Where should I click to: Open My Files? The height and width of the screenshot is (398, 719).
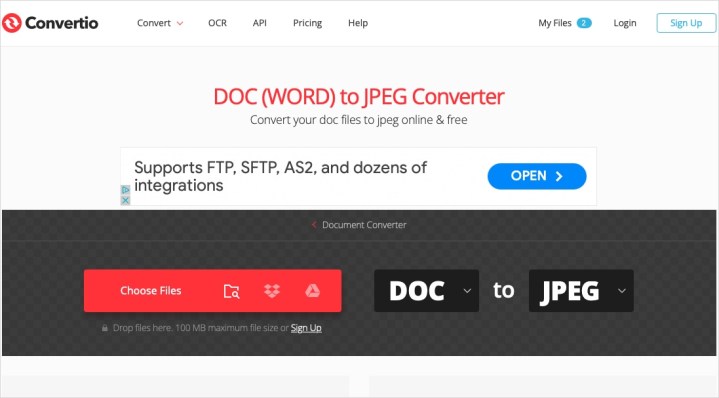(x=555, y=23)
